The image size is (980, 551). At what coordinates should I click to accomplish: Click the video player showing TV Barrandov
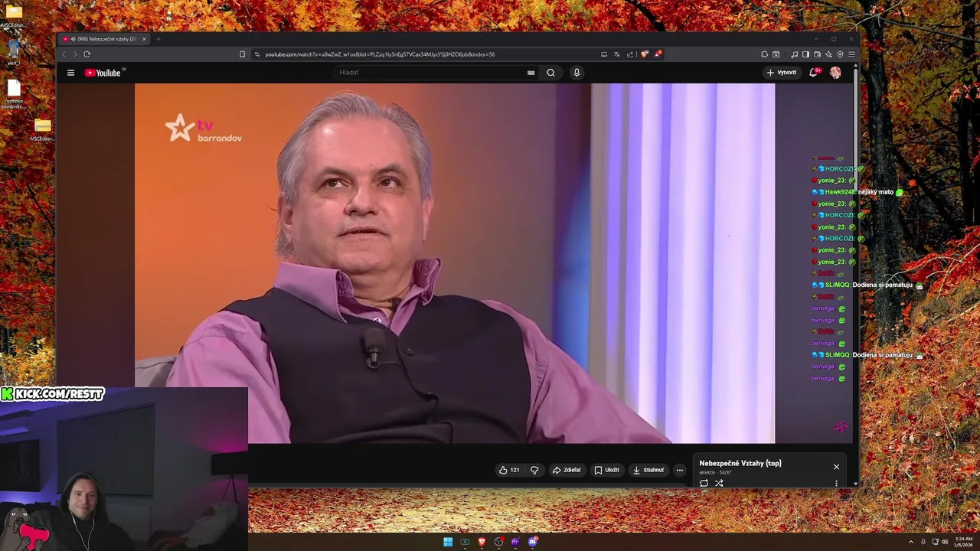455,263
